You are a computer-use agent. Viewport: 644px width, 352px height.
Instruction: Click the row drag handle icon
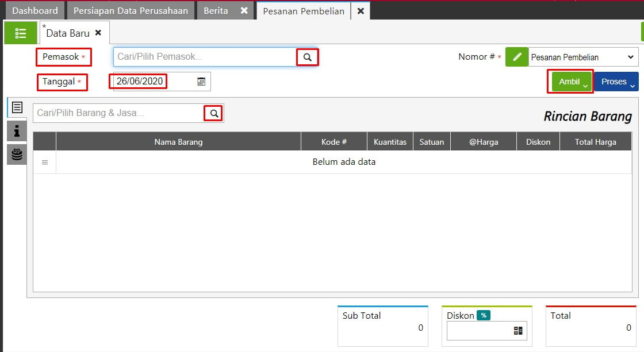click(45, 163)
